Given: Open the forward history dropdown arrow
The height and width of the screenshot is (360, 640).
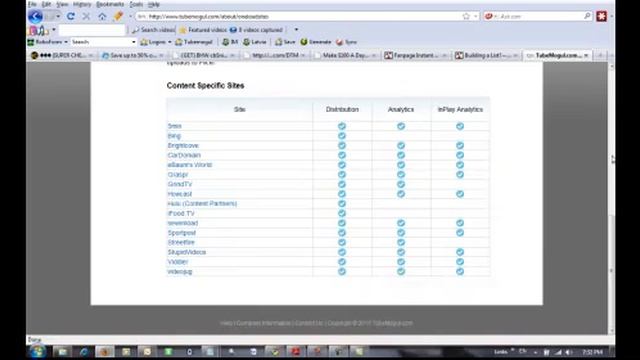Looking at the screenshot, I should click(x=58, y=16).
